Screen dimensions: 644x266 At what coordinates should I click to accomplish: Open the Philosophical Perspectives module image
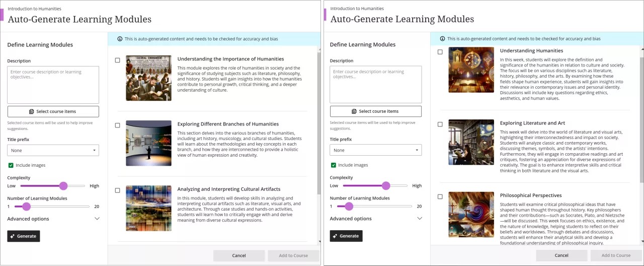click(x=471, y=214)
